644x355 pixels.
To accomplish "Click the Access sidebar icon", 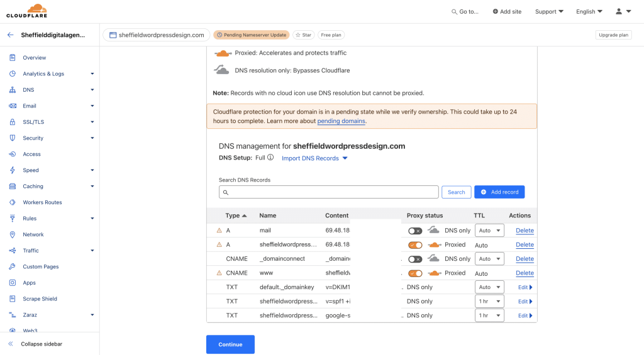I will click(x=13, y=154).
